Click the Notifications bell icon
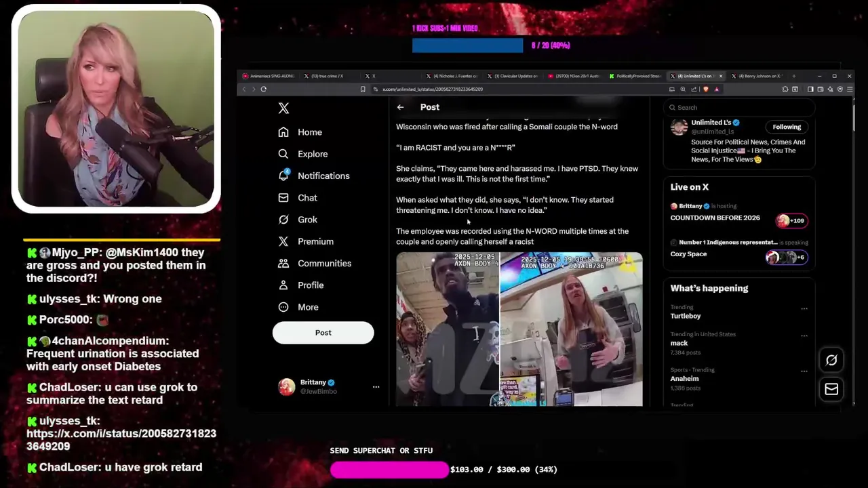Image resolution: width=868 pixels, height=488 pixels. pos(283,176)
